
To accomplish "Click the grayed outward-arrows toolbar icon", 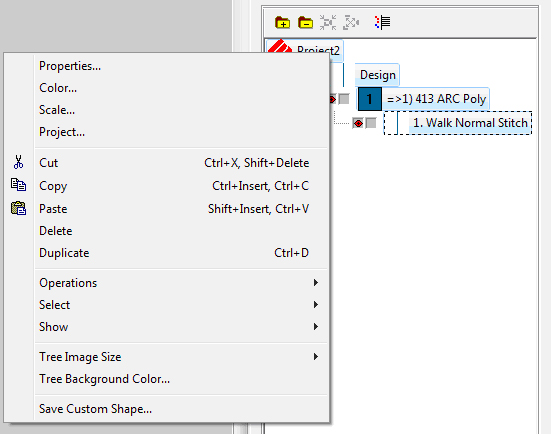I will tap(351, 22).
